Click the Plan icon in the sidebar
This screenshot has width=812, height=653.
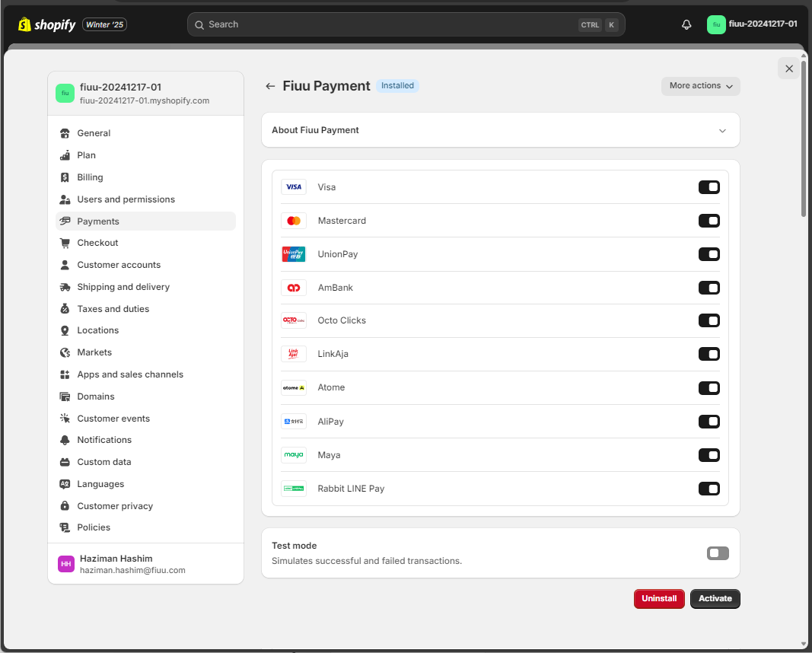point(65,155)
